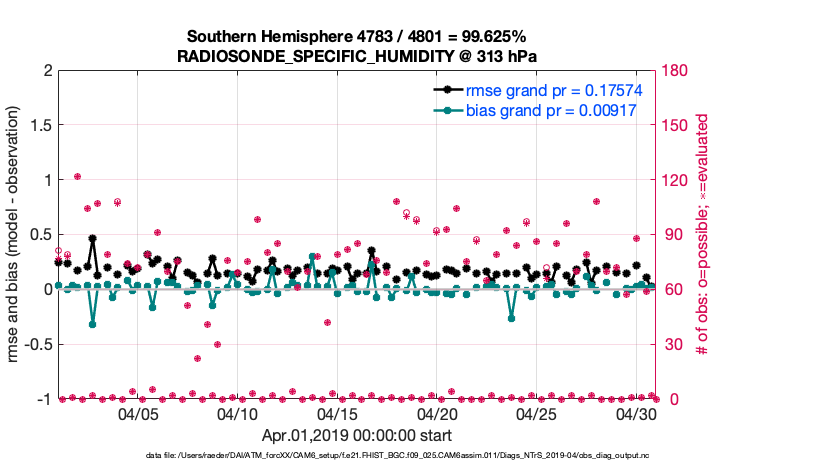Click the black rmse marker in the legend
The height and width of the screenshot is (470, 830).
tap(447, 90)
